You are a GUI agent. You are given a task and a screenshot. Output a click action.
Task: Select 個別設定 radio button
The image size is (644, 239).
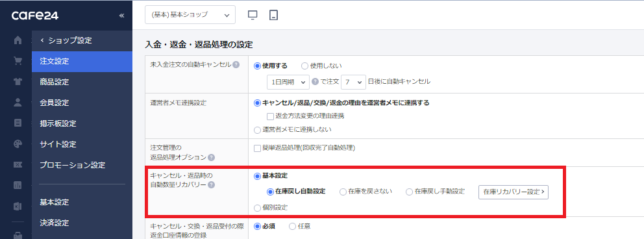tap(258, 208)
